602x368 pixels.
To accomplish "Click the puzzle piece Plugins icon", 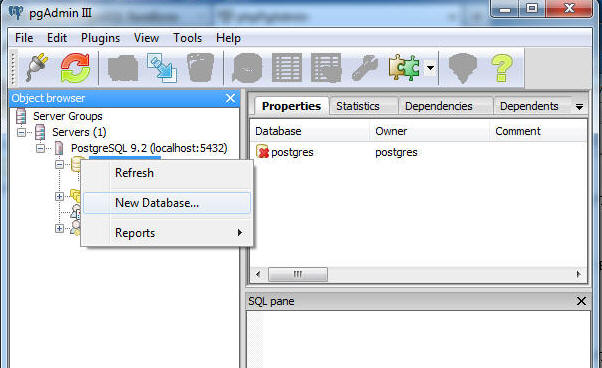I will 404,68.
